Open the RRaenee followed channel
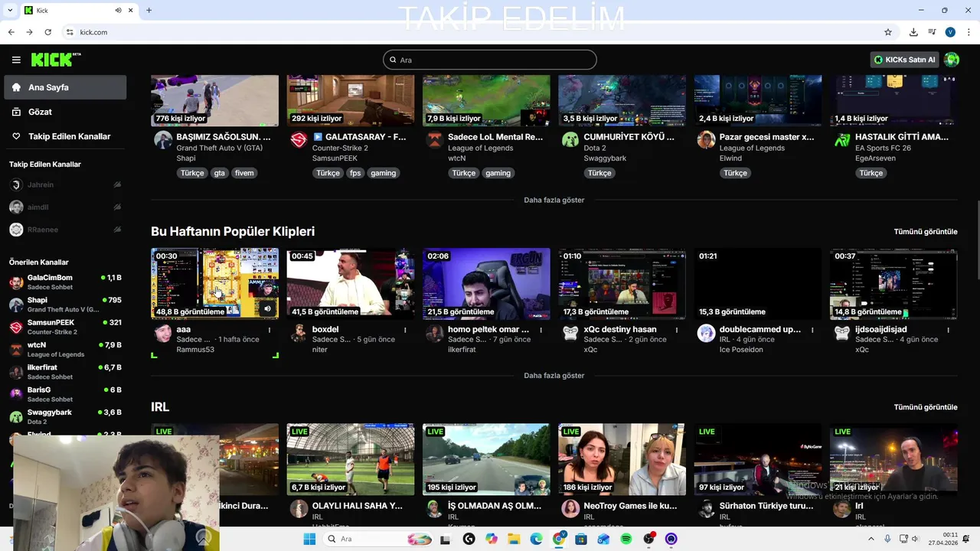Viewport: 980px width, 551px height. point(65,230)
